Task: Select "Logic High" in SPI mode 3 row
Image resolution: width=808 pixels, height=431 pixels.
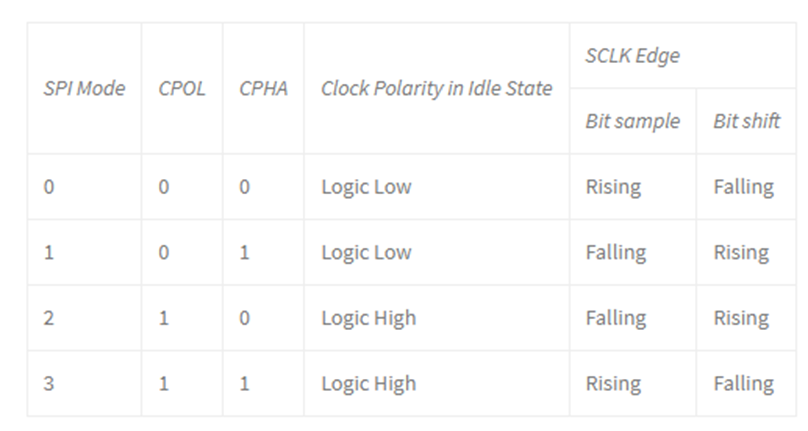Action: pyautogui.click(x=368, y=383)
